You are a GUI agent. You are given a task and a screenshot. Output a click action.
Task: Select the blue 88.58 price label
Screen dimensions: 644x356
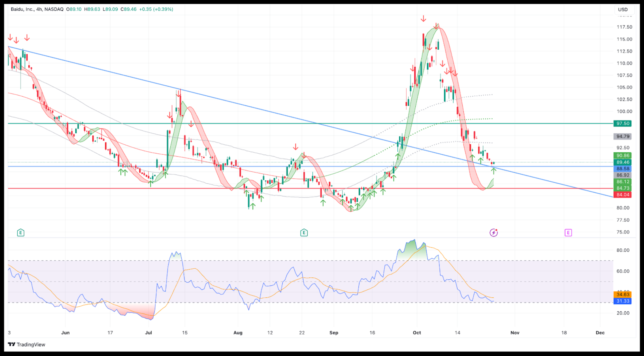622,168
